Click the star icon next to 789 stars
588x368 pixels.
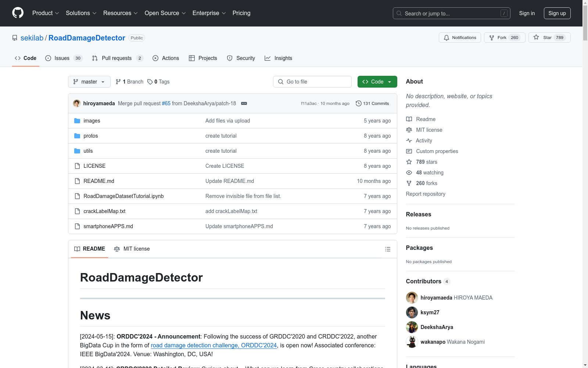[409, 162]
